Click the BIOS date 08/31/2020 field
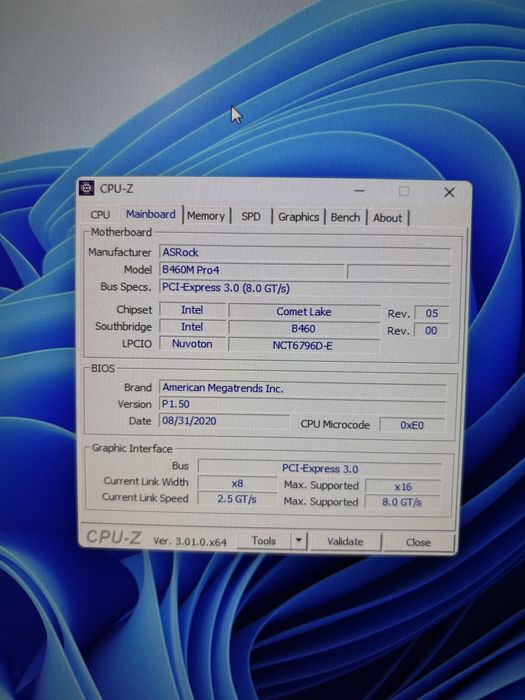The image size is (525, 700). [224, 421]
